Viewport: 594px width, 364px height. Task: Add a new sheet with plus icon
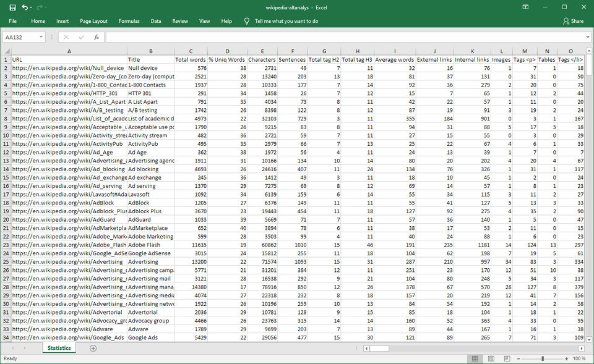[93, 349]
